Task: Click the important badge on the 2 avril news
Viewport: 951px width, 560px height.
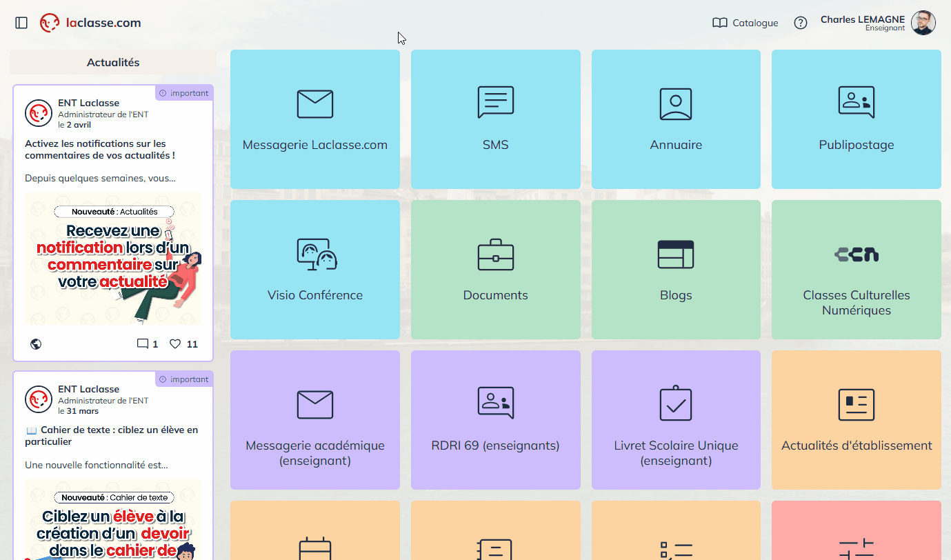Action: [x=183, y=93]
